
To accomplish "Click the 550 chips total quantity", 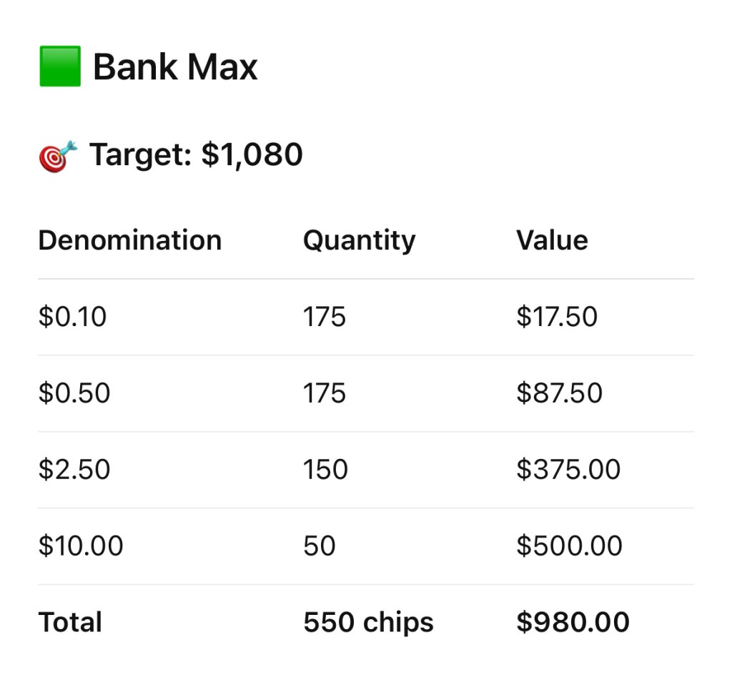I will [368, 622].
